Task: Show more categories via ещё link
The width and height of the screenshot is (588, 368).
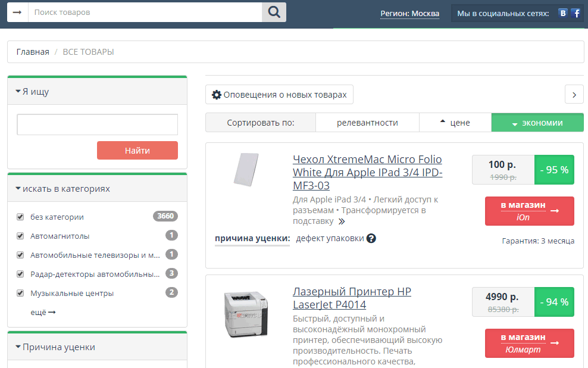Action: [43, 313]
